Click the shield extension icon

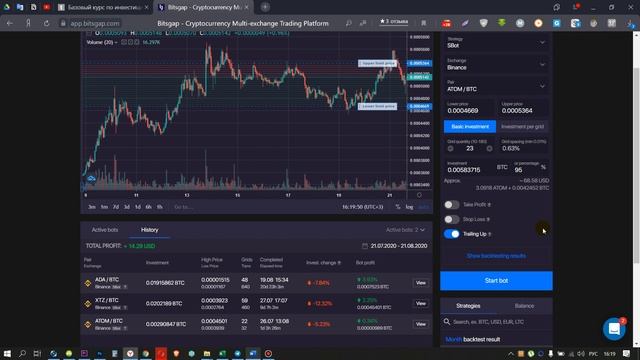tap(484, 23)
